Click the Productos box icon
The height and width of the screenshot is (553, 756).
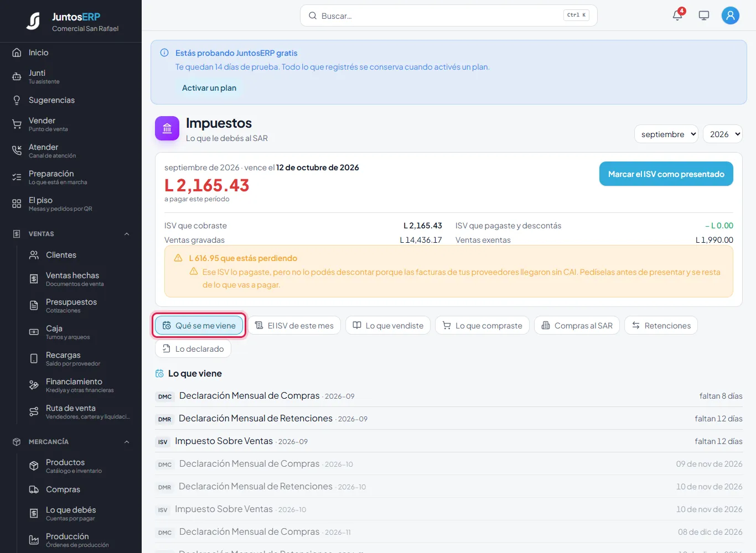(x=34, y=466)
